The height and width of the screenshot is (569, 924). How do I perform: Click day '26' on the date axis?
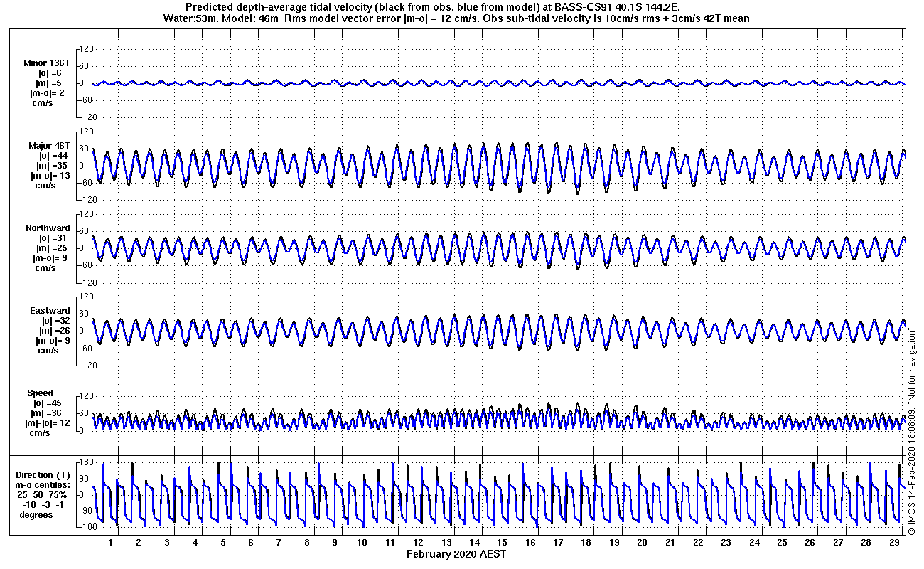click(x=810, y=543)
